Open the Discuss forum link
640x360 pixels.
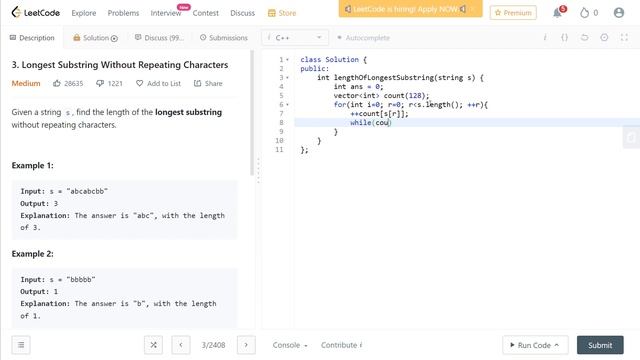(242, 13)
